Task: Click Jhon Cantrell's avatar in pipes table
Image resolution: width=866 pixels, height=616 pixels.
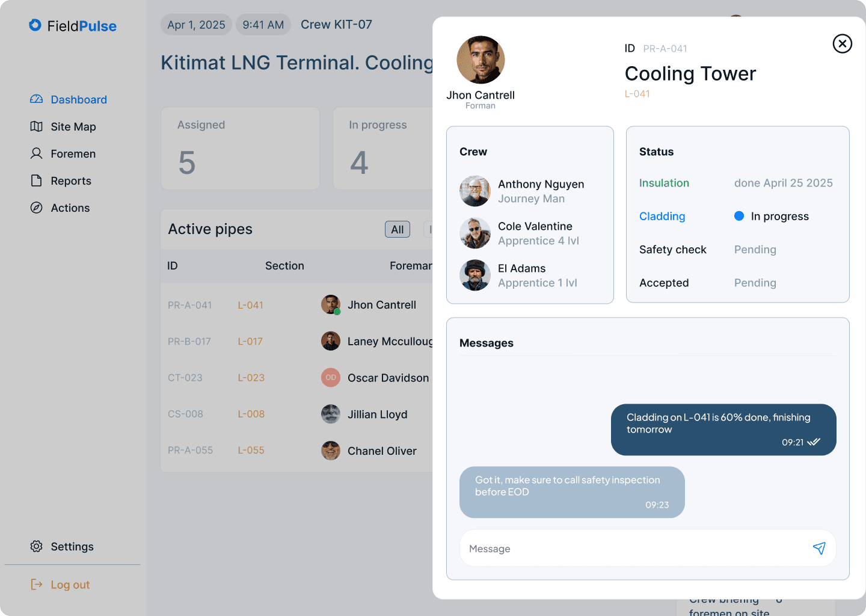Action: pos(331,304)
